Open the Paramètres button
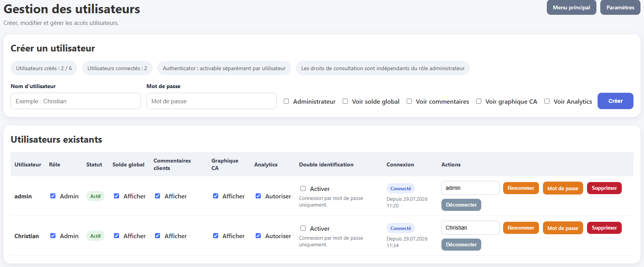This screenshot has width=644, height=267. (x=620, y=7)
